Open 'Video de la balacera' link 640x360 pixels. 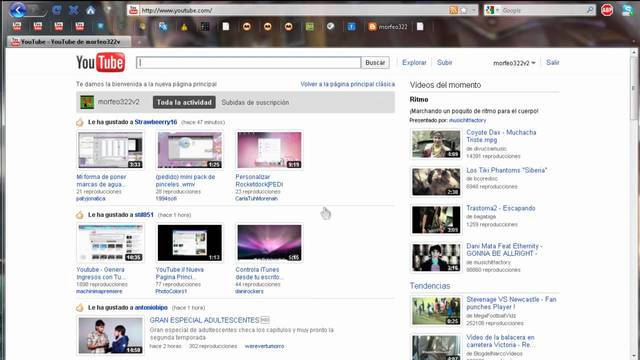(500, 341)
